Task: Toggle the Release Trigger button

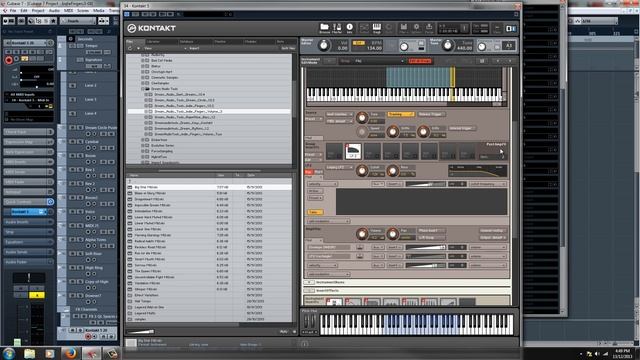Action: click(x=431, y=114)
